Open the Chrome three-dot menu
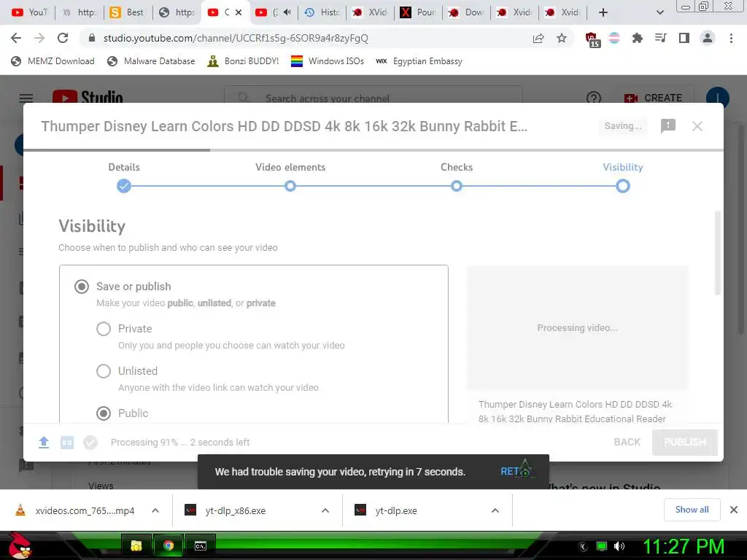747x560 pixels. coord(731,38)
